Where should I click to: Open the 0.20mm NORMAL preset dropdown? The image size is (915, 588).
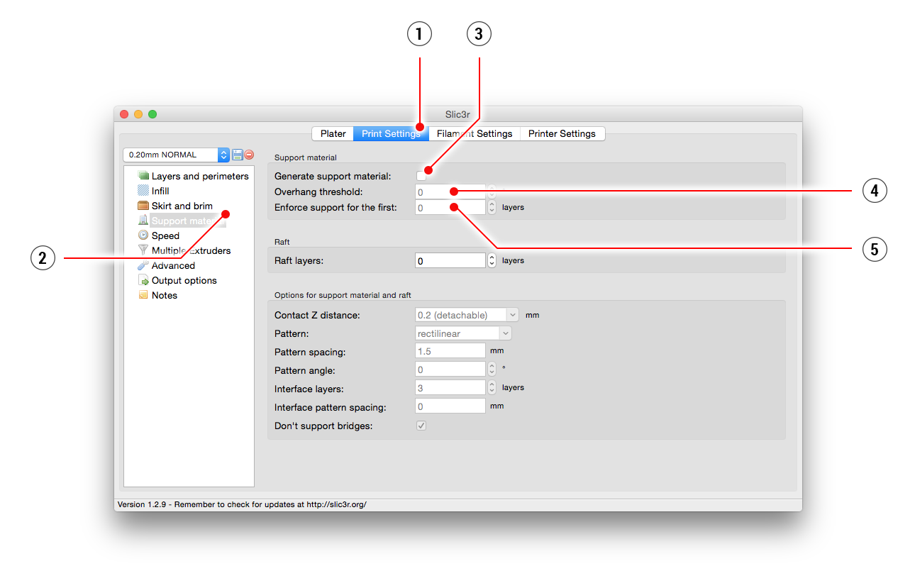click(176, 155)
